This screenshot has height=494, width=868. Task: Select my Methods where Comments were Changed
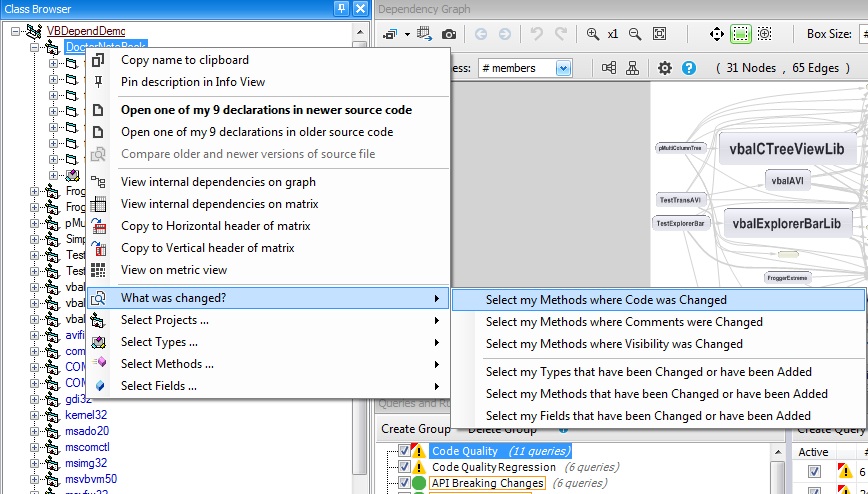(x=624, y=322)
